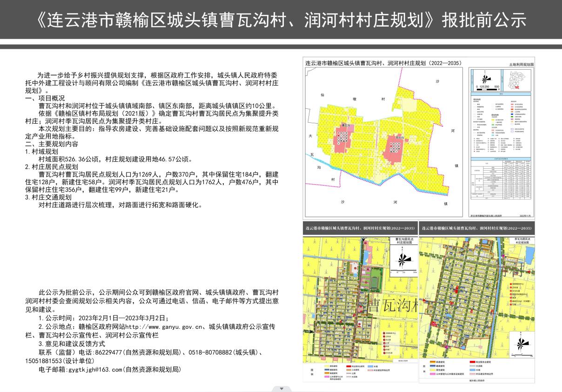Screen dimensions: 562x392
Task: Click the 土地利用规划图 label above the legend
Action: tap(521, 65)
